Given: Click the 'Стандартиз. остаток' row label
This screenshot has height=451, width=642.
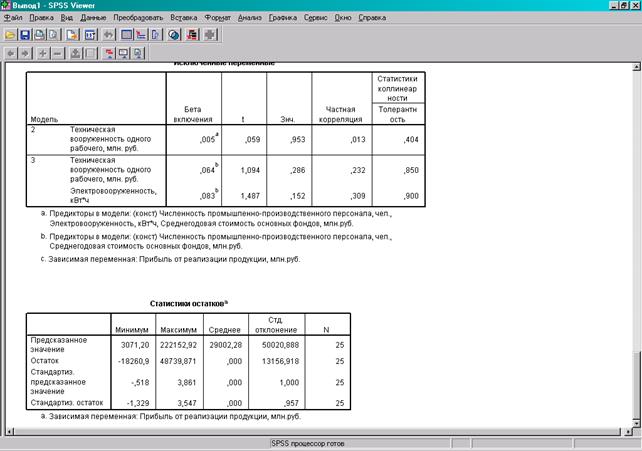Looking at the screenshot, I should click(x=67, y=403).
